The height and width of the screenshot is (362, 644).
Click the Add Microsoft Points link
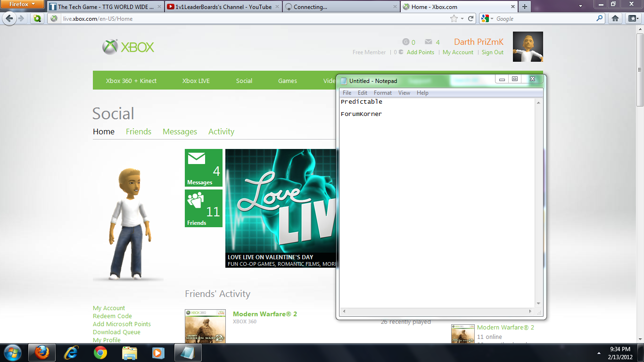pyautogui.click(x=122, y=324)
